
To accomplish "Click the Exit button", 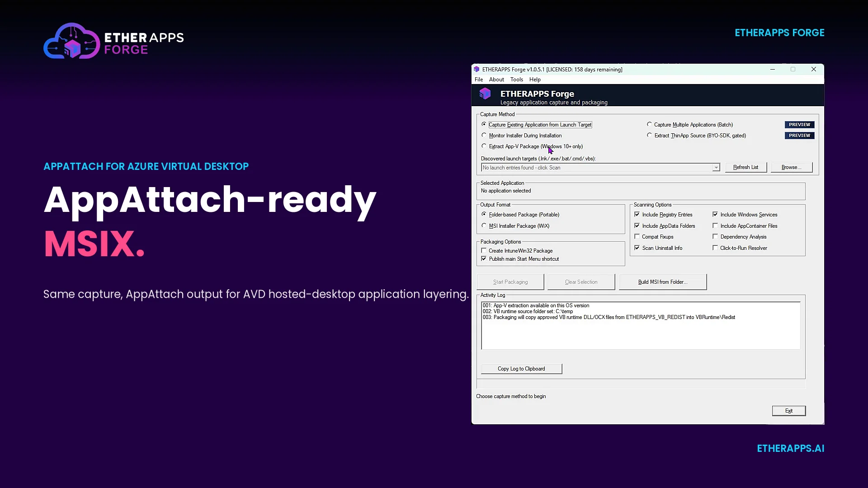I will coord(788,411).
